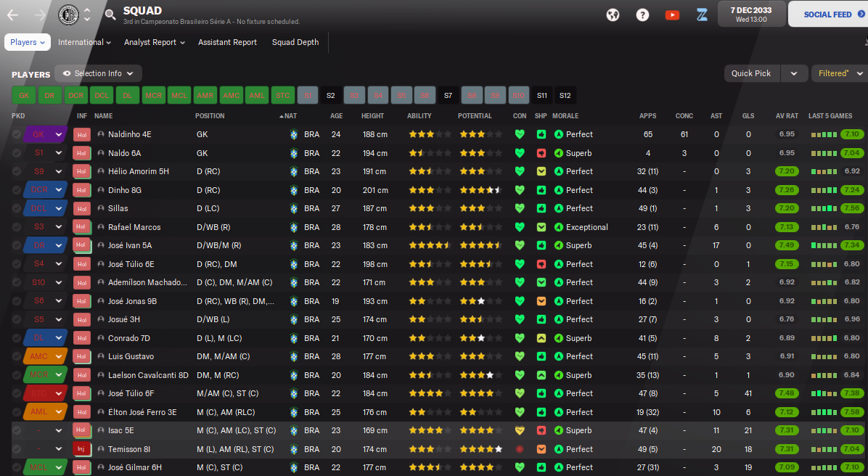The image size is (868, 476).
Task: Click condition heart for Isac 5E
Action: (x=519, y=430)
